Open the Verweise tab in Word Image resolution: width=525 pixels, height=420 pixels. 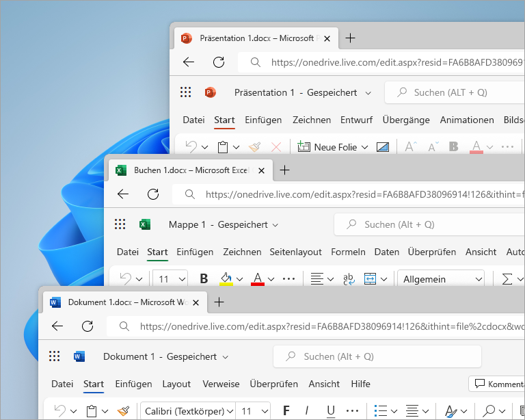221,384
